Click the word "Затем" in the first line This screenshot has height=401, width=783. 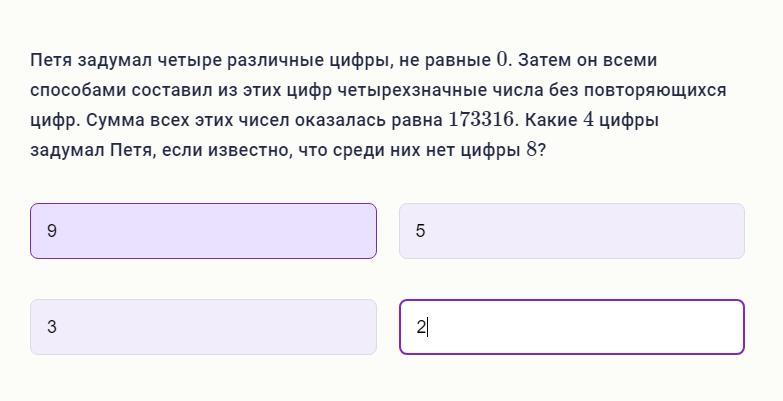click(545, 60)
